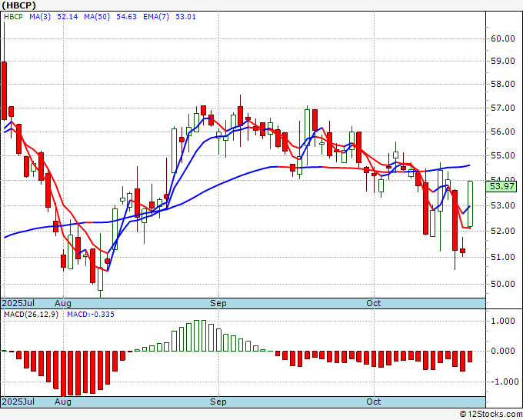Select the MA(3) legend label
The image size is (523, 420).
point(40,16)
